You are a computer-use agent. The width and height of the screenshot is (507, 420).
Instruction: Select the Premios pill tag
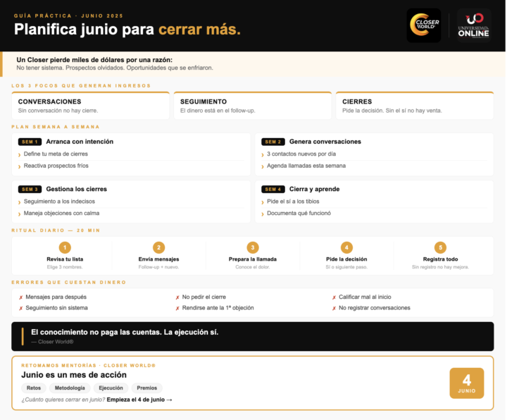pos(146,388)
